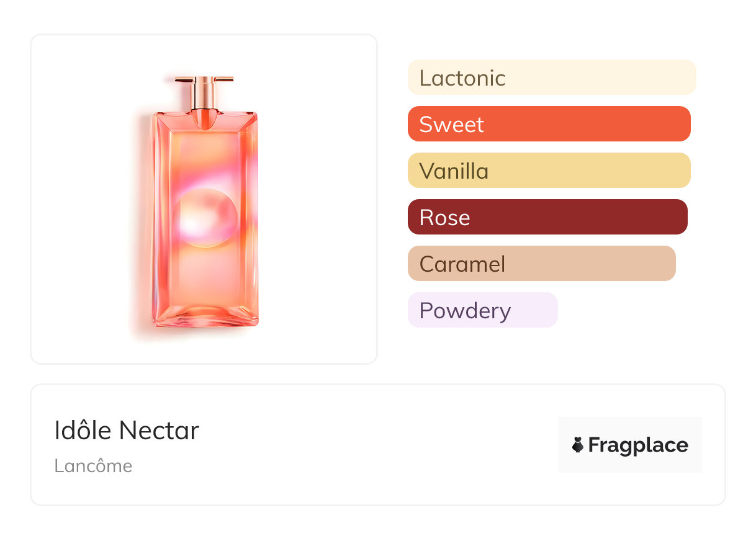Screen dimensions: 756x536
Task: Click the "Powdery" label text
Action: pos(465,311)
